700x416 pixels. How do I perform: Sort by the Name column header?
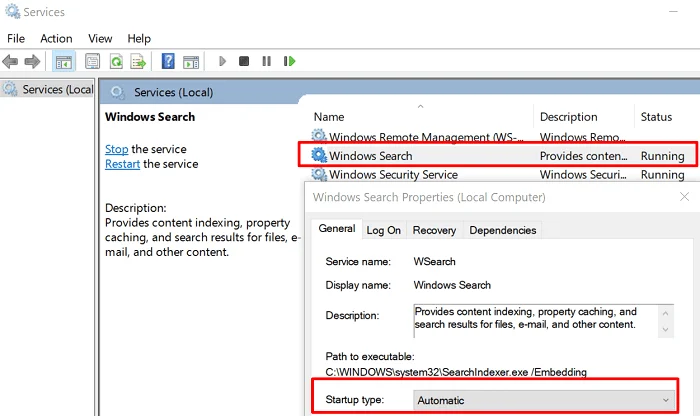[329, 117]
